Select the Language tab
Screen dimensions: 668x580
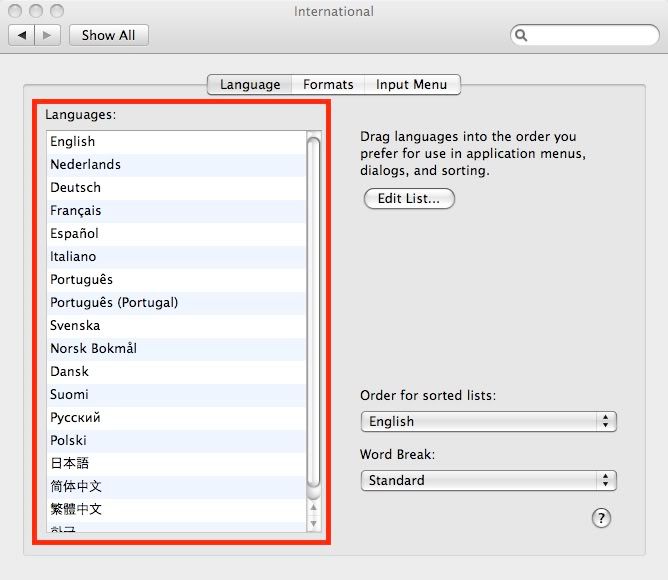click(250, 85)
